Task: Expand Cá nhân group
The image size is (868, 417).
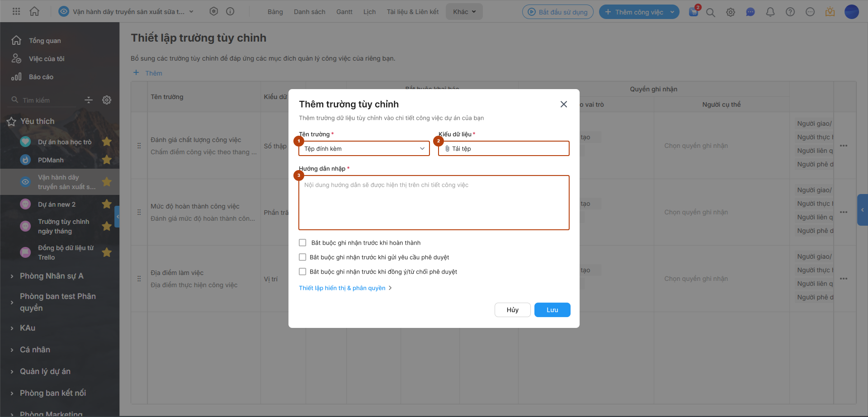Action: [12, 350]
